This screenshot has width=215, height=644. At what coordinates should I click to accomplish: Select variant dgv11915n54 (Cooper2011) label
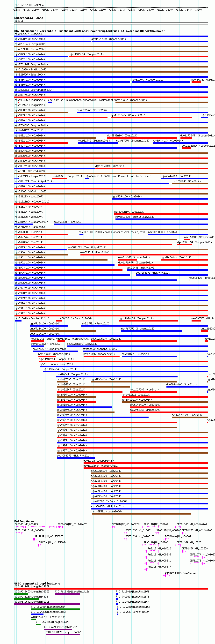pyautogui.click(x=86, y=54)
